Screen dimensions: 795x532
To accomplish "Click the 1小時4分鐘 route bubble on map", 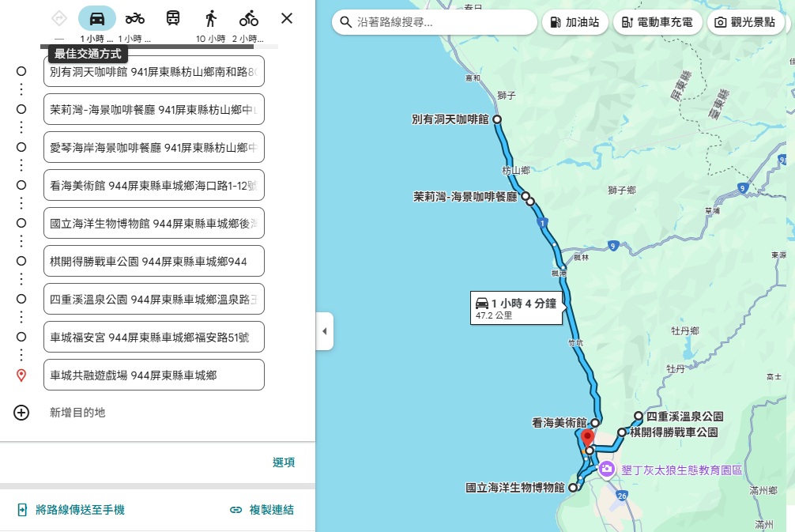I will click(516, 308).
